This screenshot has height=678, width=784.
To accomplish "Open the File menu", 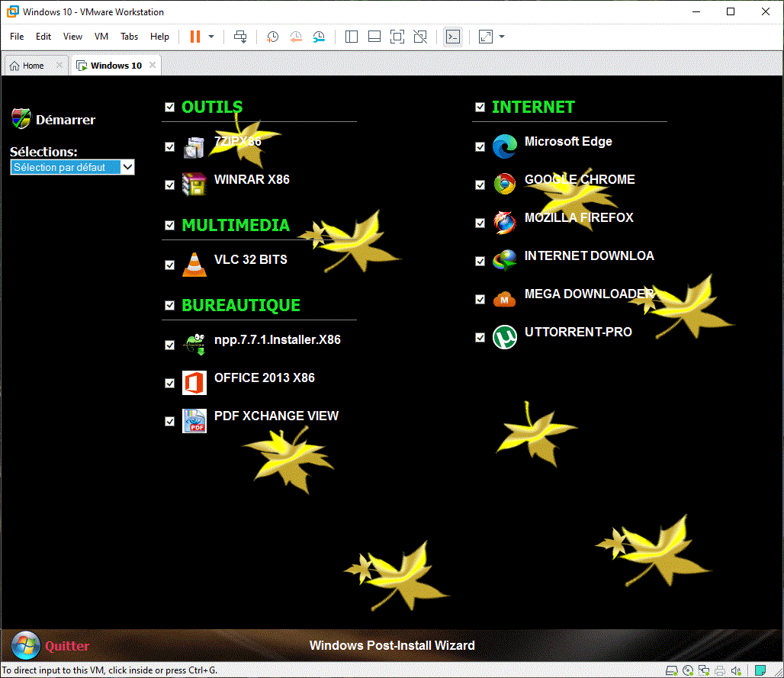I will click(x=17, y=37).
